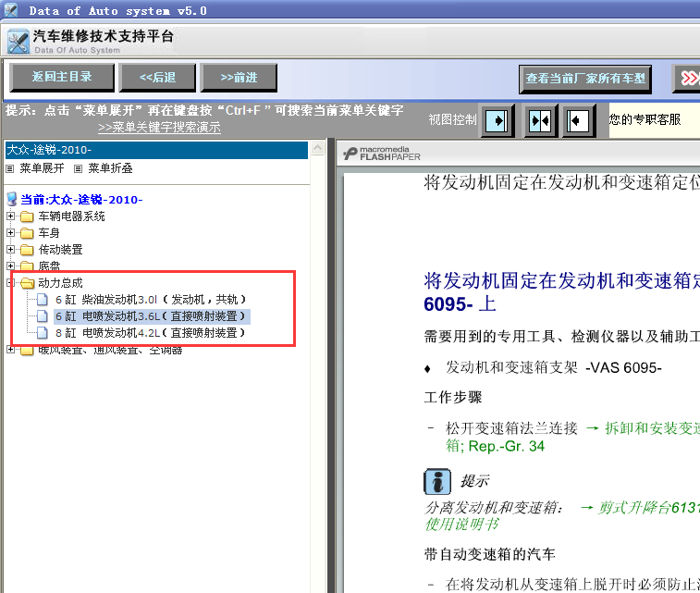Viewport: 700px width, 593px height.
Task: Collapse the 动力总成 tree node
Action: click(x=11, y=283)
